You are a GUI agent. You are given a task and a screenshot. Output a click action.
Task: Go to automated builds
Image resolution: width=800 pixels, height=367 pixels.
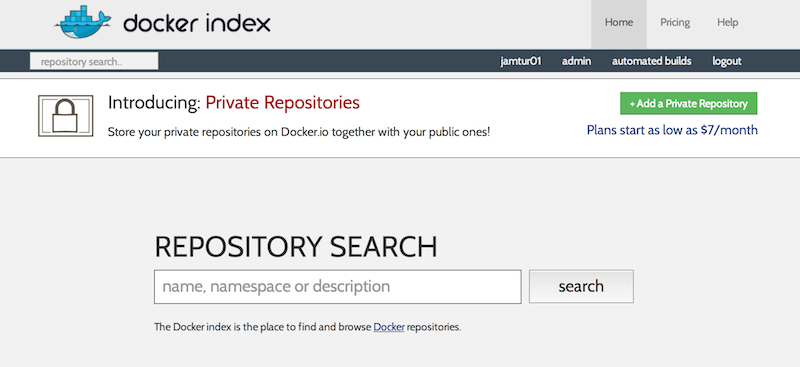pos(652,61)
